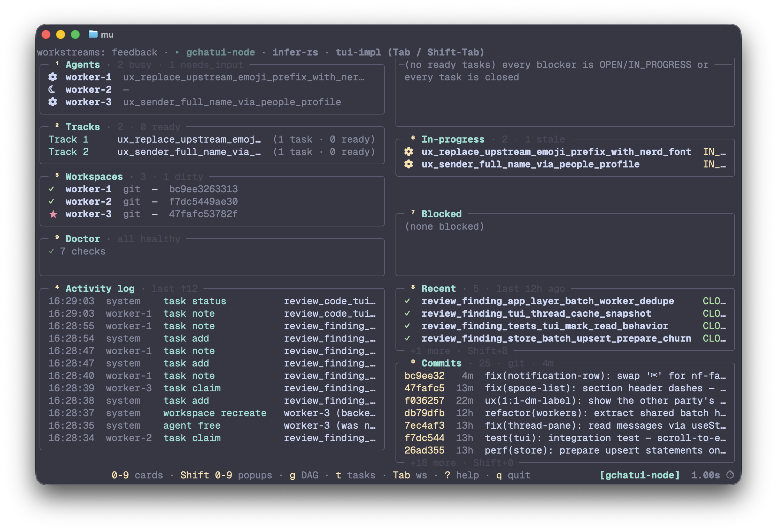The image size is (777, 532).
Task: Switch to the infer-rs workstream
Action: tap(295, 52)
